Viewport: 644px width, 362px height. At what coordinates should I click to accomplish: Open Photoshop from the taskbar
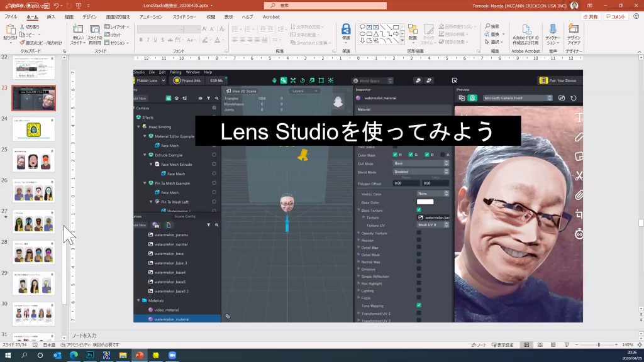click(x=90, y=355)
